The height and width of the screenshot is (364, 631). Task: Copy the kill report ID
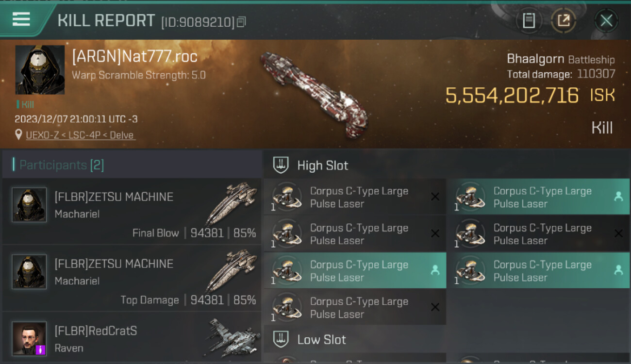241,21
